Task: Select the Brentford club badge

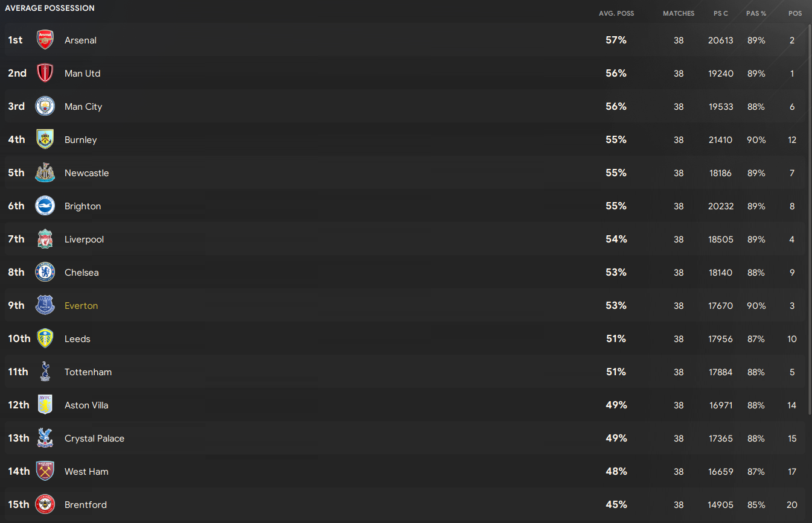Action: pyautogui.click(x=45, y=505)
